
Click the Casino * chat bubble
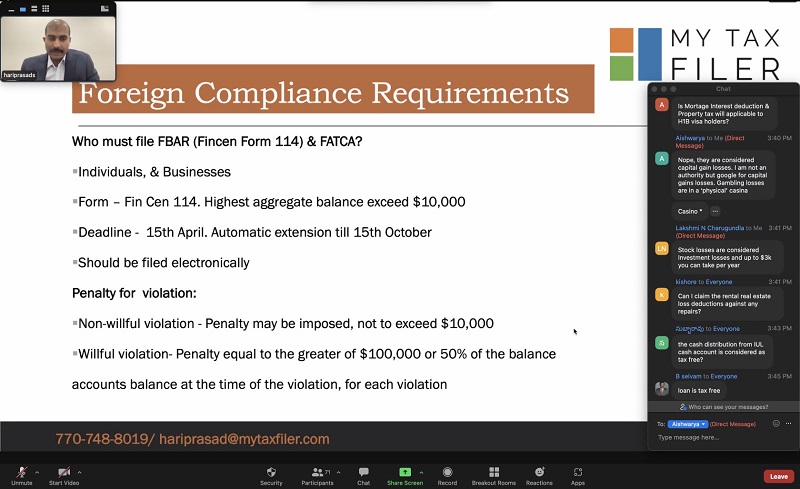(x=689, y=211)
